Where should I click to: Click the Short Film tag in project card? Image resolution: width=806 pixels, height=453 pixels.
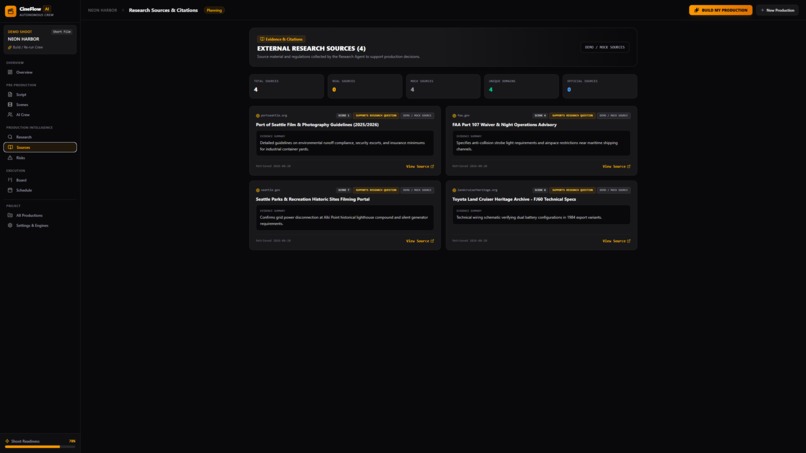[62, 32]
